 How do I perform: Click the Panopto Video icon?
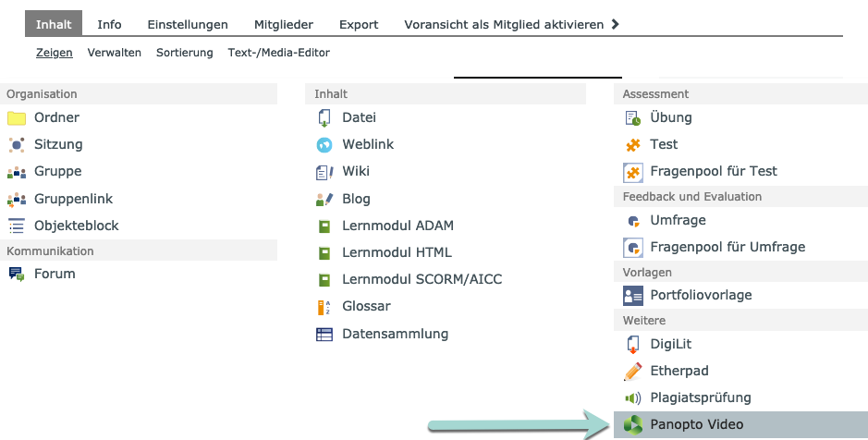pos(633,425)
